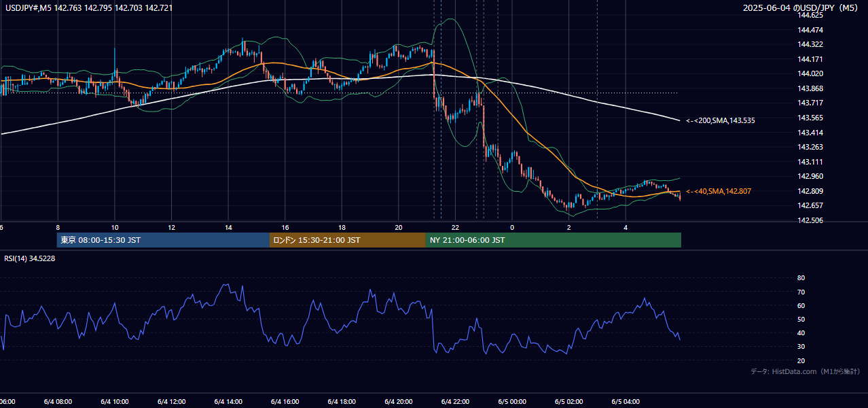Click hour label 14 under price chart
Image resolution: width=868 pixels, height=408 pixels.
pos(228,228)
